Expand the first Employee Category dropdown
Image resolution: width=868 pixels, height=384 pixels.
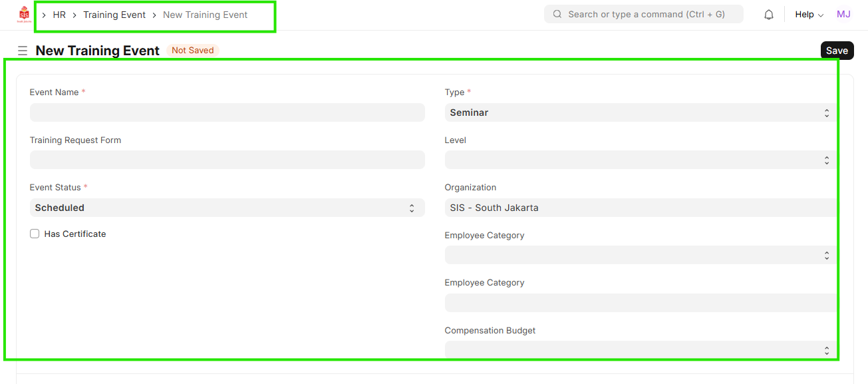(639, 256)
